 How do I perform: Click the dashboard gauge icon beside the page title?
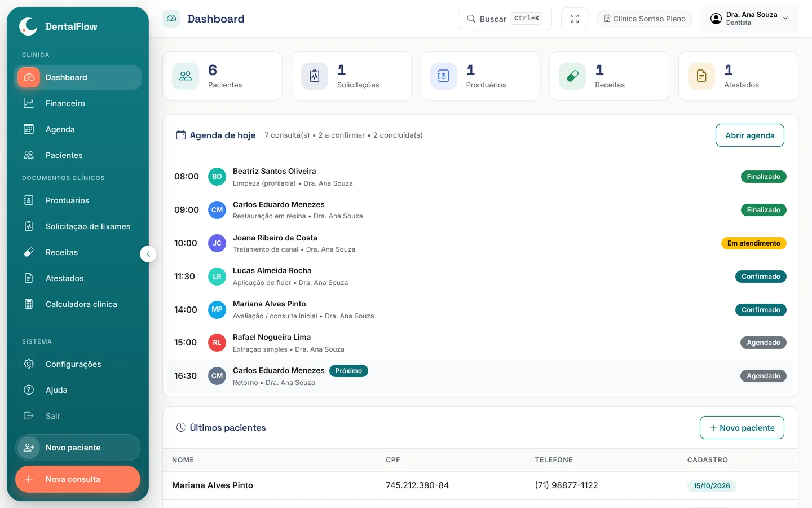point(171,19)
